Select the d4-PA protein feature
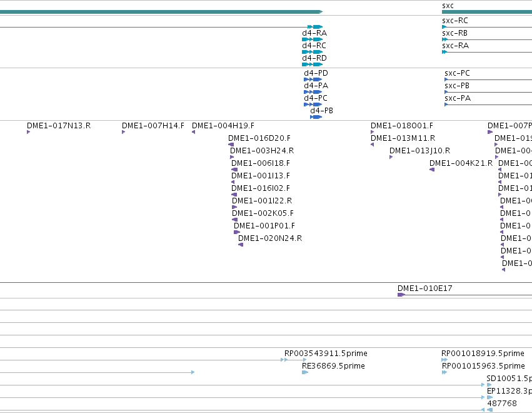The image size is (532, 413). [x=313, y=92]
